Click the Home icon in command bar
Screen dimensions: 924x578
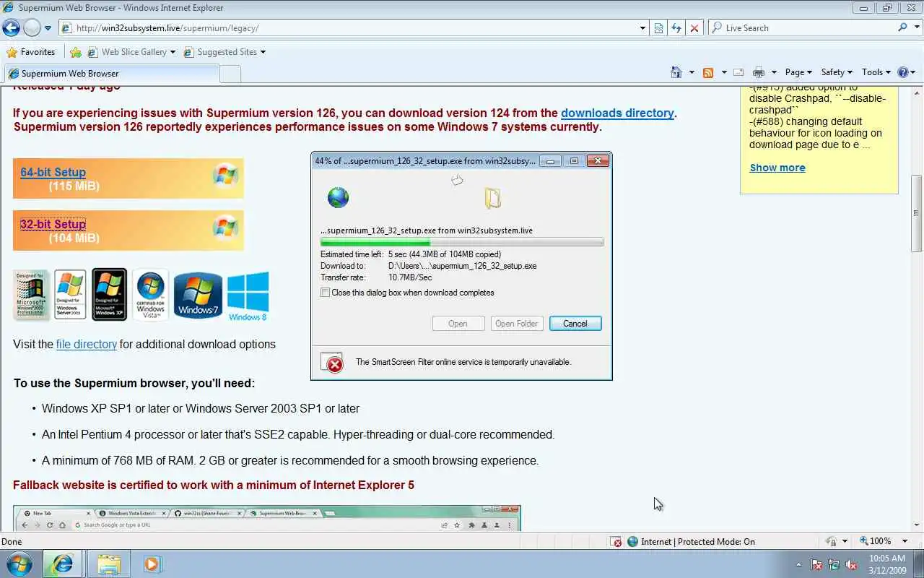pos(676,72)
